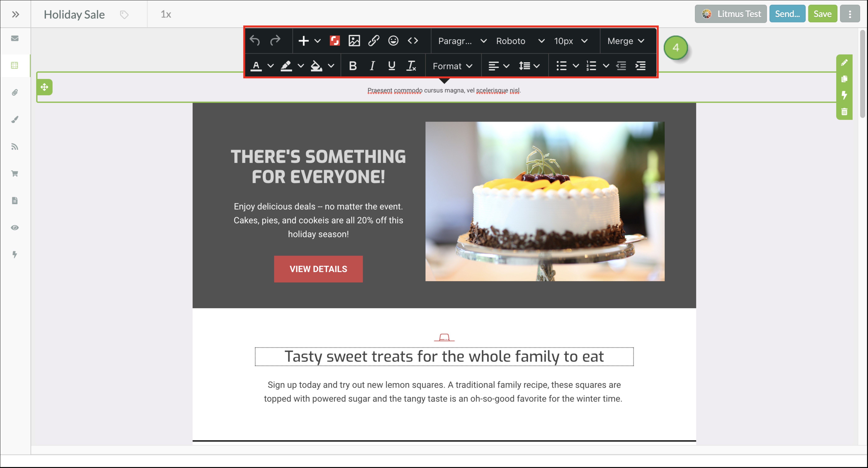Screen dimensions: 868x468
Task: Click the plus insert icon
Action: coord(304,41)
